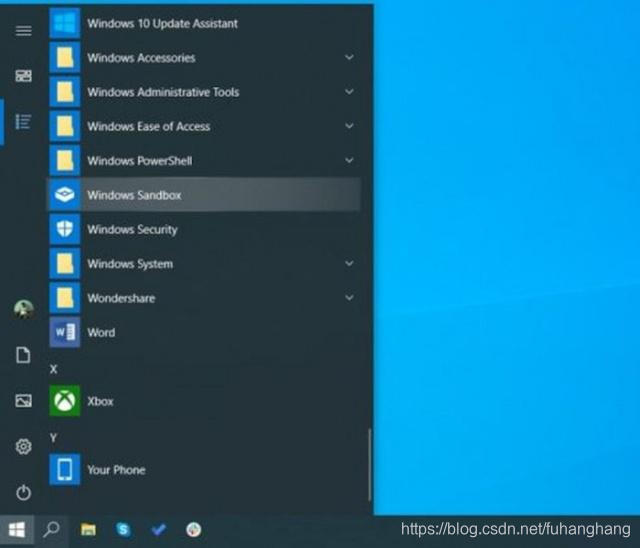The height and width of the screenshot is (548, 640).
Task: Open taskbar search magnifier
Action: tap(51, 530)
